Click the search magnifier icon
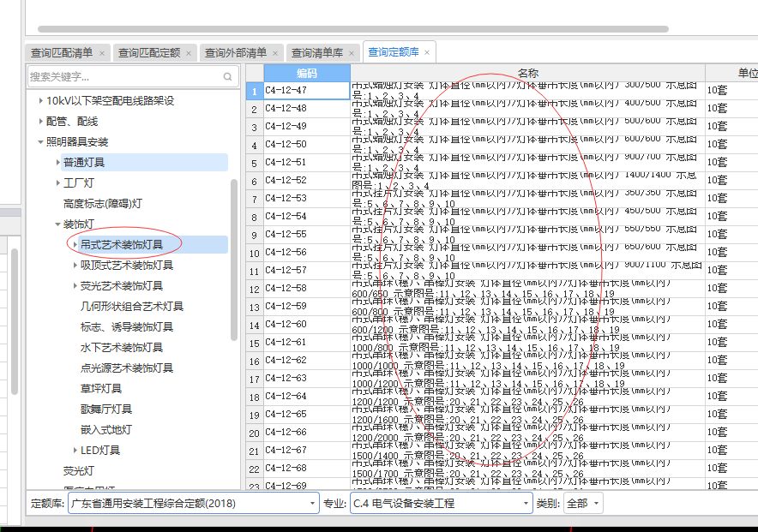The width and height of the screenshot is (758, 532). (x=228, y=77)
